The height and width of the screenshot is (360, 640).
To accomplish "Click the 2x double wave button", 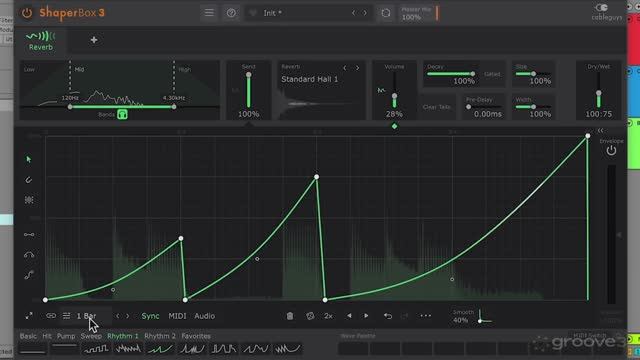I will (328, 316).
